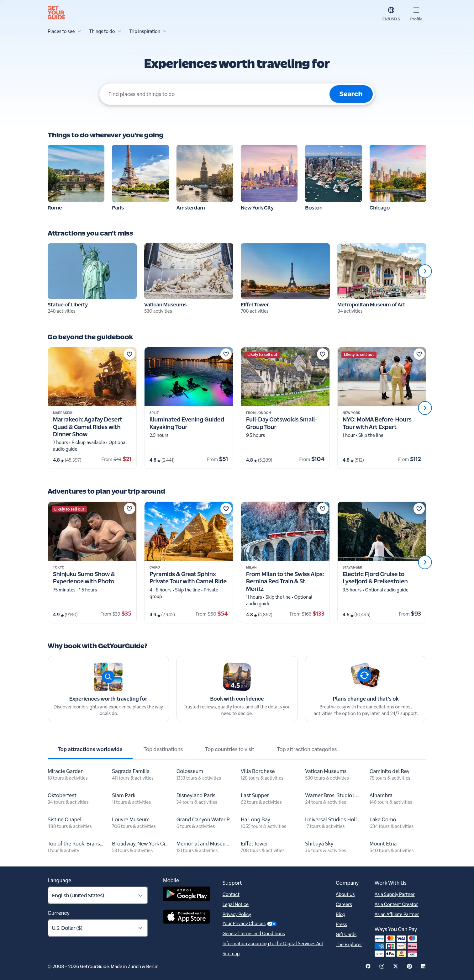Open the Vatican Museums attraction image
474x980 pixels.
[x=189, y=271]
